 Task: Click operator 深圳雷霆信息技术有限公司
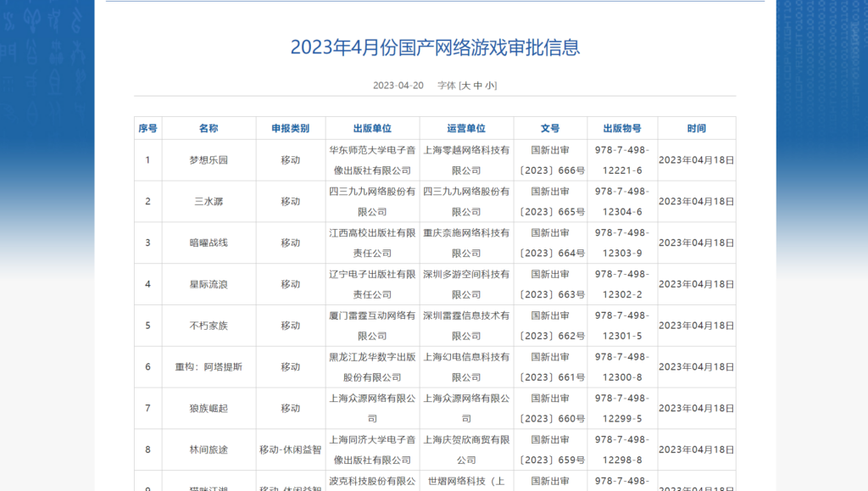(x=467, y=326)
